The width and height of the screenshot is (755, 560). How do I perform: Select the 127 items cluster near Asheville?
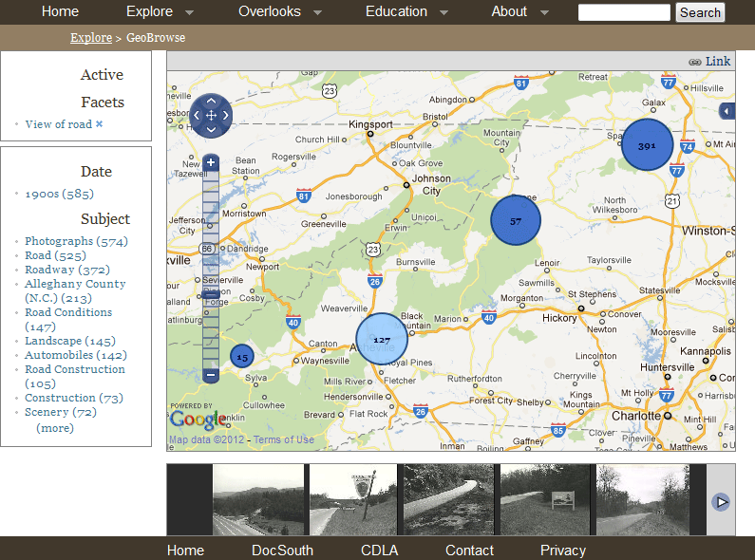(x=381, y=339)
